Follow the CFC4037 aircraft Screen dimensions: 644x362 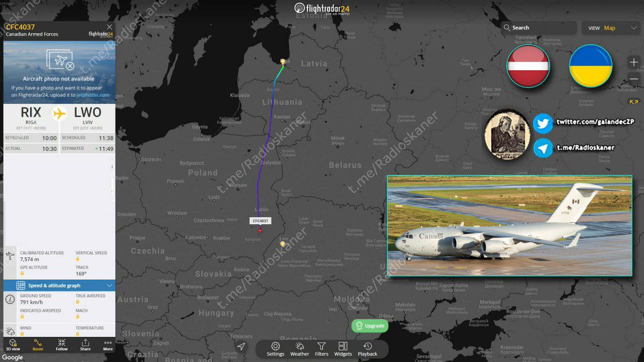(62, 344)
